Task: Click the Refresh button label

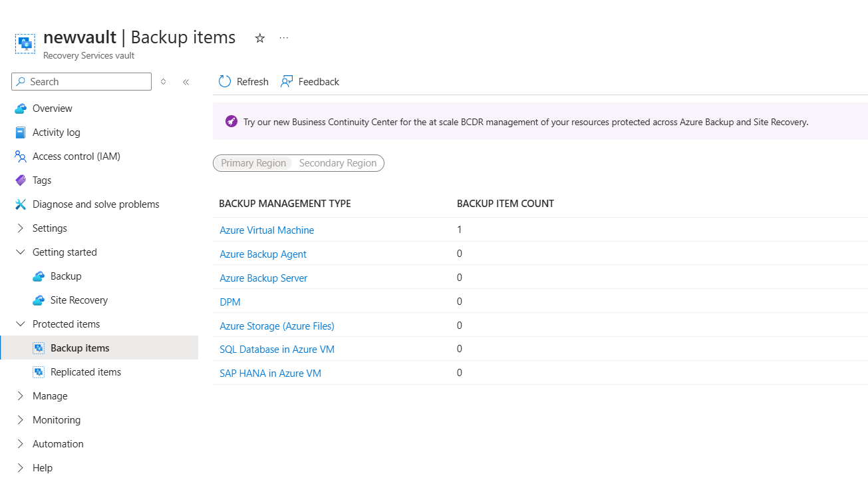Action: coord(253,82)
